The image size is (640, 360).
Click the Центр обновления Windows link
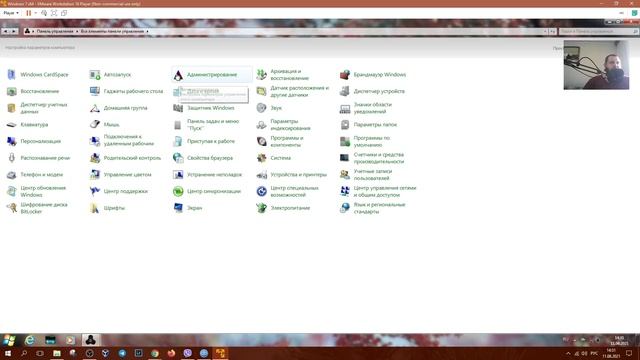43,191
